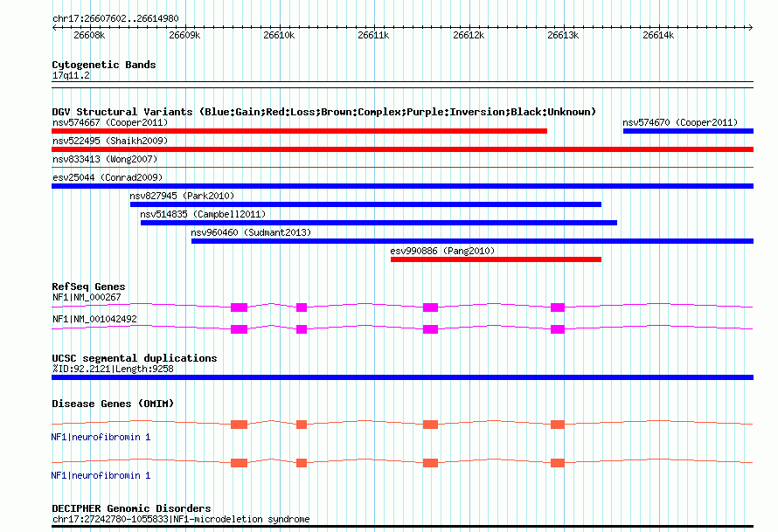This screenshot has width=778, height=532.
Task: Click the UCSC segmental duplications title
Action: [x=135, y=358]
